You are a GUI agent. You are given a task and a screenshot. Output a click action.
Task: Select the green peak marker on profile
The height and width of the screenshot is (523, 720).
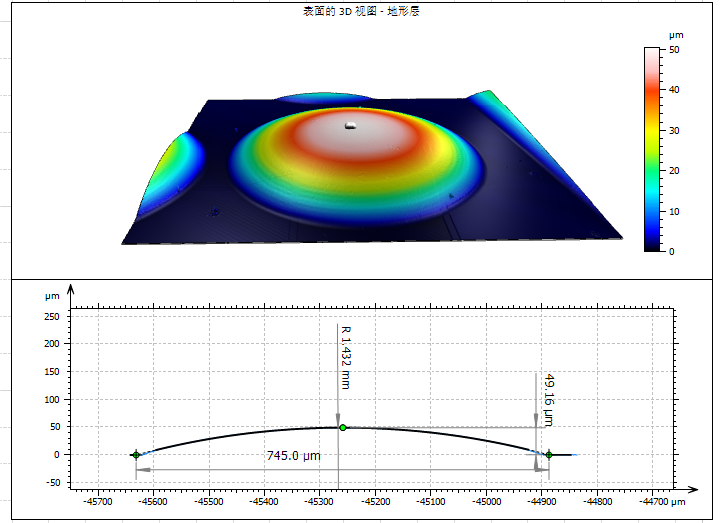coord(343,427)
